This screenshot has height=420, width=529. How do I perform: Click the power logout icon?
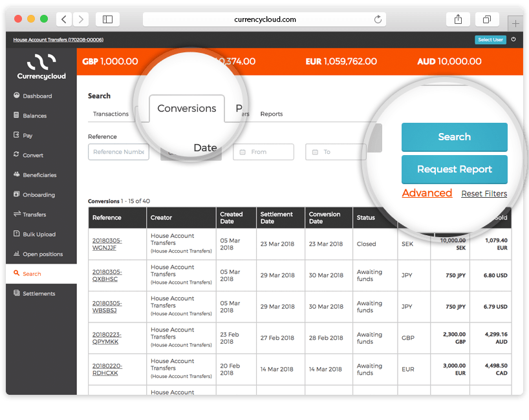(513, 39)
